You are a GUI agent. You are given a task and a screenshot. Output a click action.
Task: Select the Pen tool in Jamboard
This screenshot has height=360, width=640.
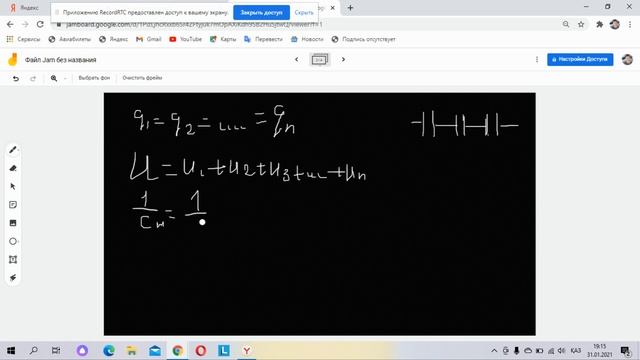pos(13,150)
